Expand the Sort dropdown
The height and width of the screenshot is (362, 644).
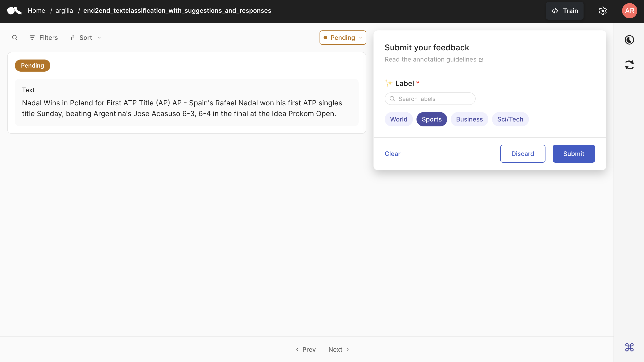click(x=86, y=38)
